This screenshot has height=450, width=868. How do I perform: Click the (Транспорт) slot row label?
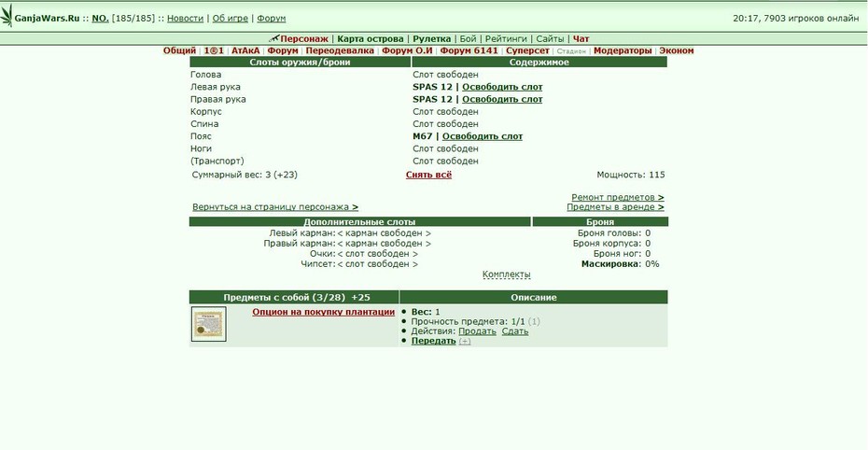(x=217, y=162)
